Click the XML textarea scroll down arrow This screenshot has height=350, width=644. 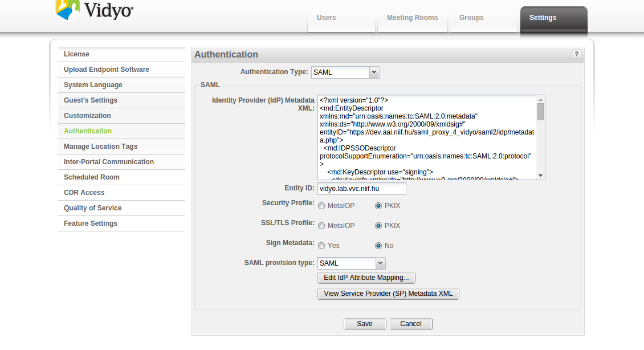(x=540, y=176)
